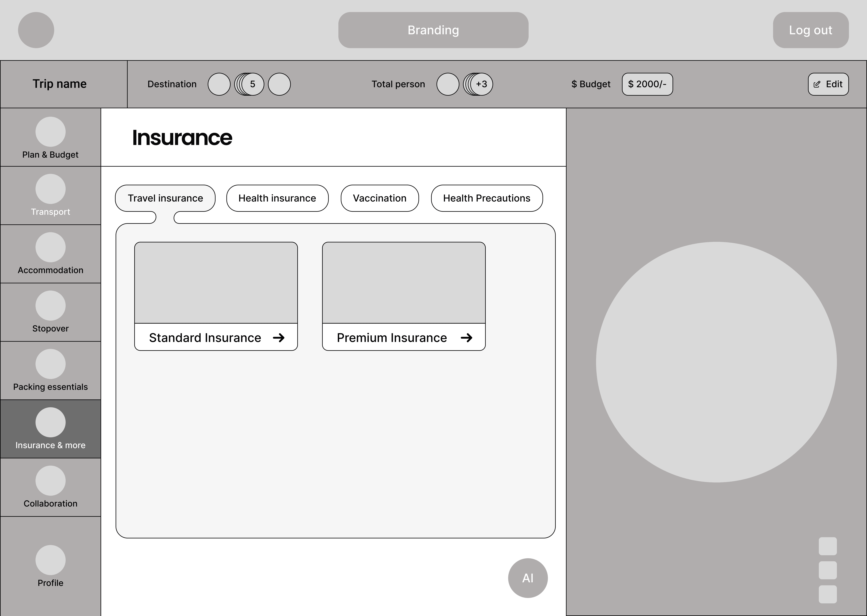Viewport: 867px width, 616px height.
Task: Select the Stopover sidebar icon
Action: (x=50, y=306)
